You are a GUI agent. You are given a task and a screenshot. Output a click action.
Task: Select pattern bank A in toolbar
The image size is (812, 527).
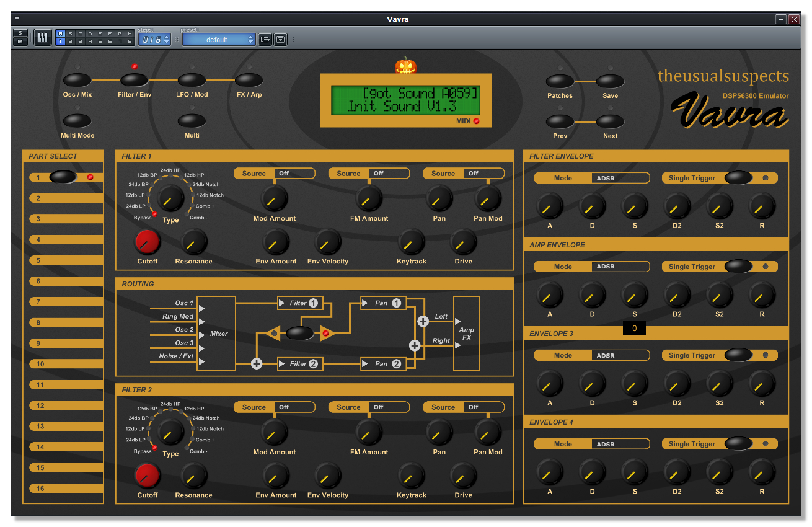[x=60, y=33]
